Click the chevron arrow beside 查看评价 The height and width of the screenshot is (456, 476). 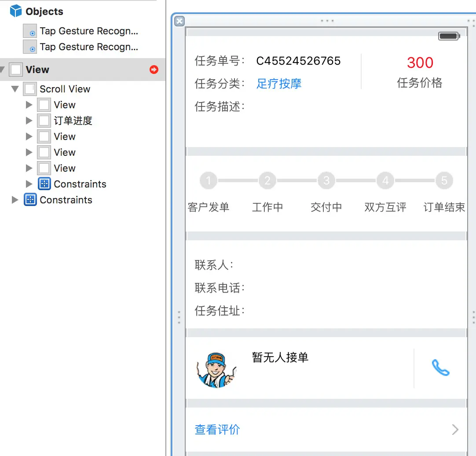[x=455, y=430]
